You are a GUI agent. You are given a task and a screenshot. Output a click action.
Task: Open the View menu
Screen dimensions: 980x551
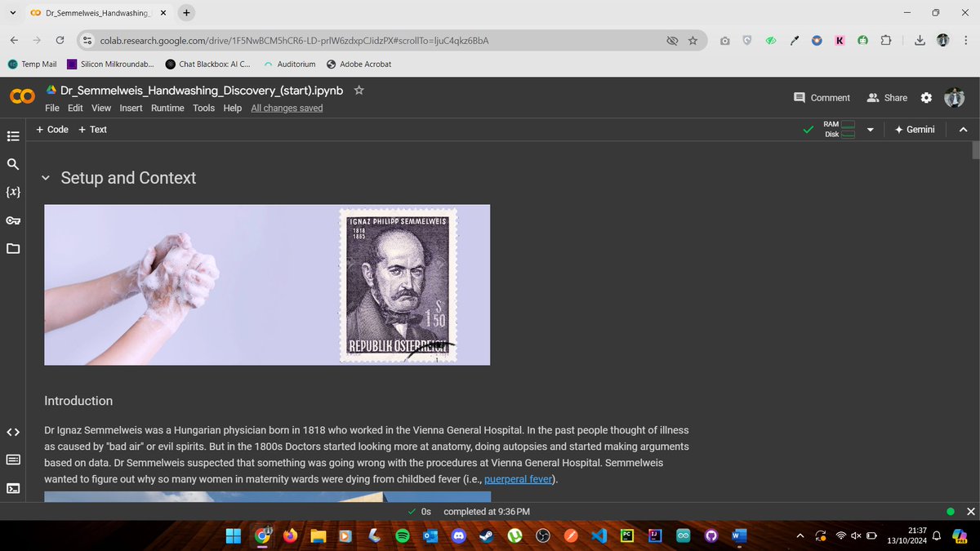101,108
